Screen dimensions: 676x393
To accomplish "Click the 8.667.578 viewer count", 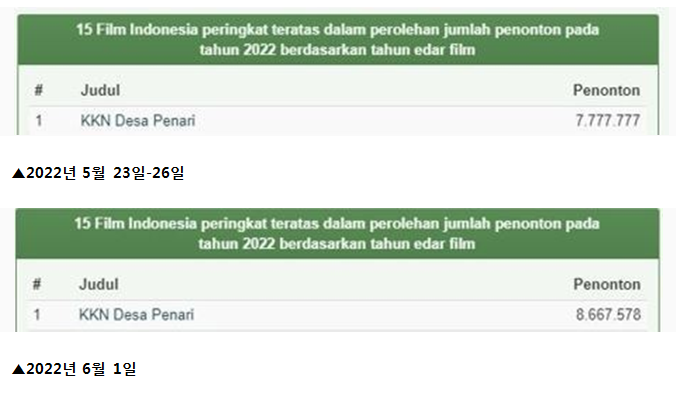I will [x=608, y=315].
